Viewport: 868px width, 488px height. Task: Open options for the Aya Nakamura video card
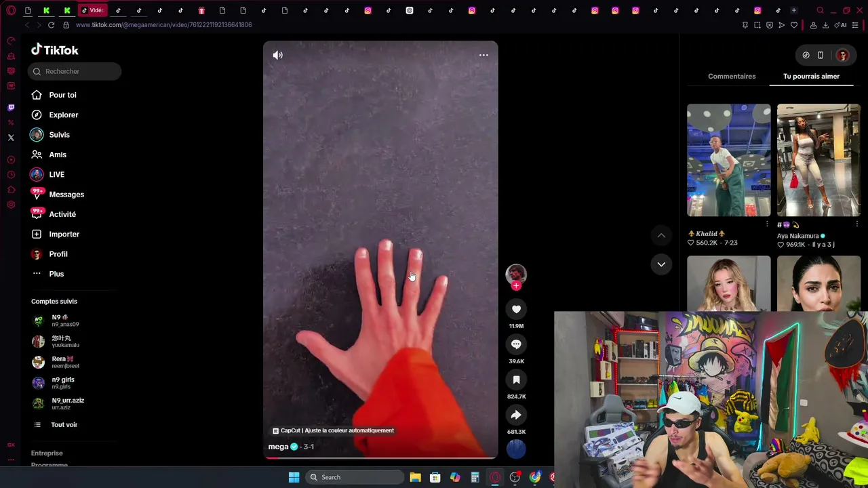857,224
